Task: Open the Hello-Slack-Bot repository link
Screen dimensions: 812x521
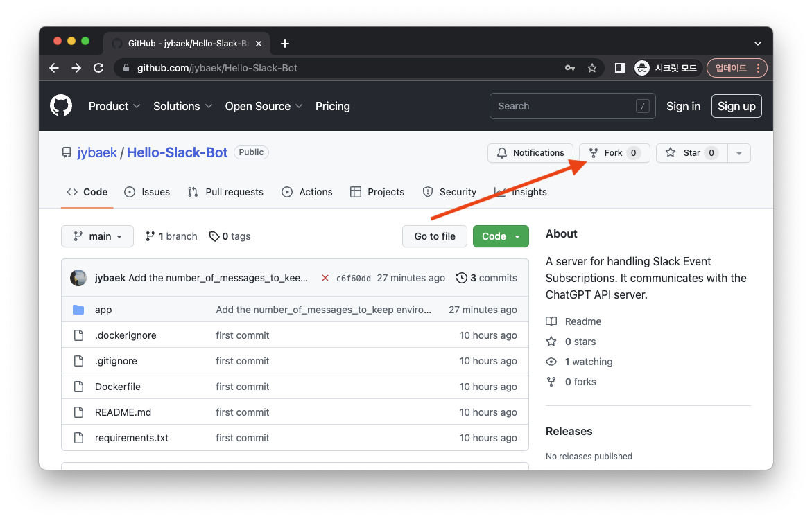Action: pyautogui.click(x=177, y=152)
